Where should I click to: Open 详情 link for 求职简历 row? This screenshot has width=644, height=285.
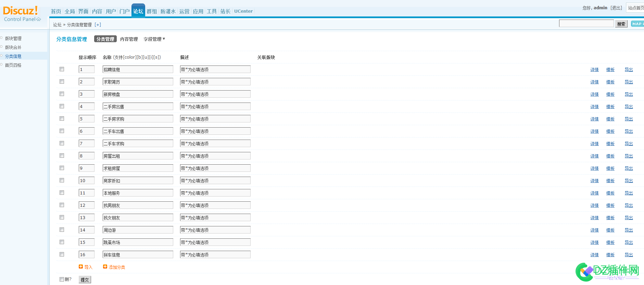(594, 82)
